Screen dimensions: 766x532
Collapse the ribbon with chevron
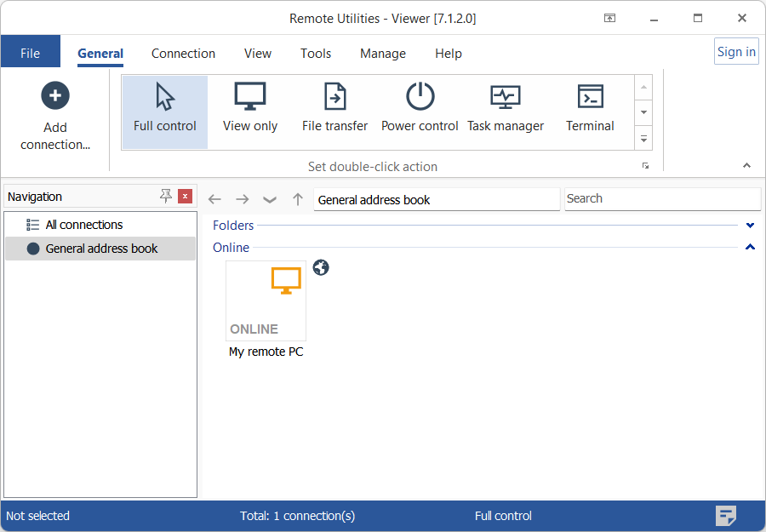tap(747, 166)
